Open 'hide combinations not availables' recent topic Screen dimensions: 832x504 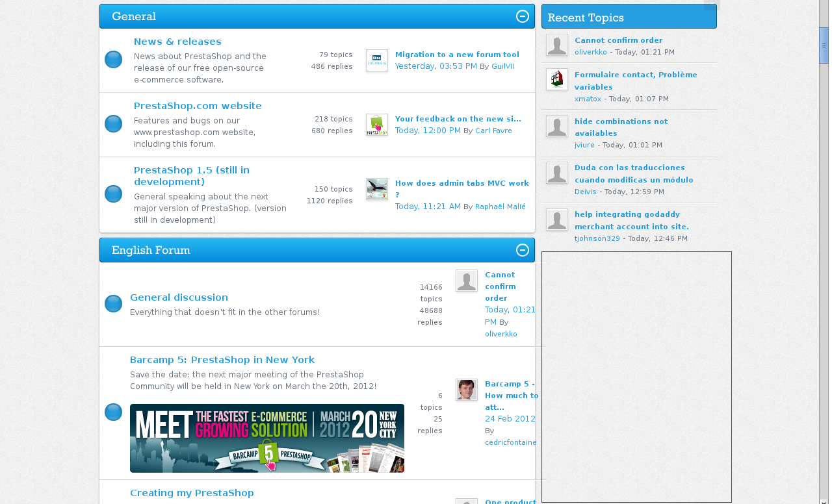point(621,127)
